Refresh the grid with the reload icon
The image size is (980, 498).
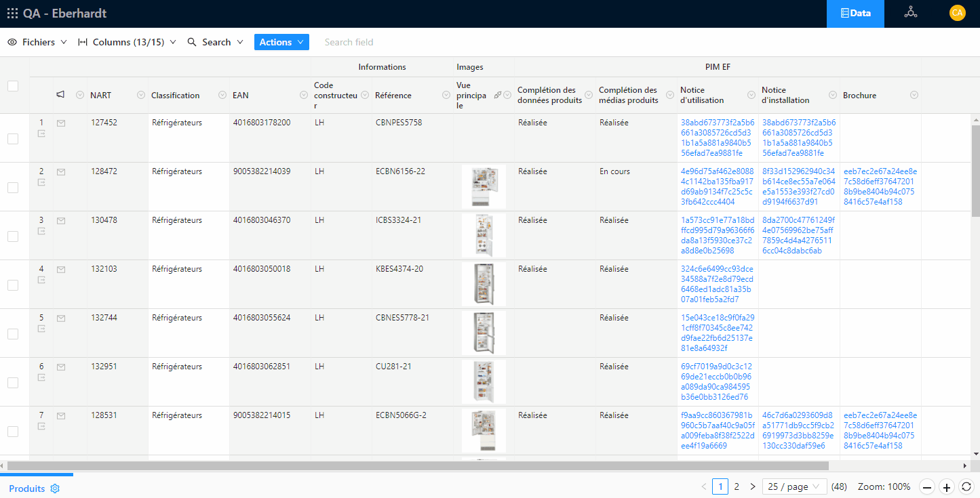pyautogui.click(x=967, y=486)
